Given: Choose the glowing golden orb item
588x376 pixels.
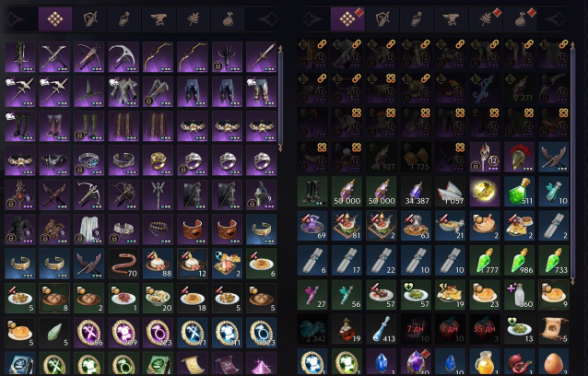Looking at the screenshot, I should pyautogui.click(x=485, y=191).
